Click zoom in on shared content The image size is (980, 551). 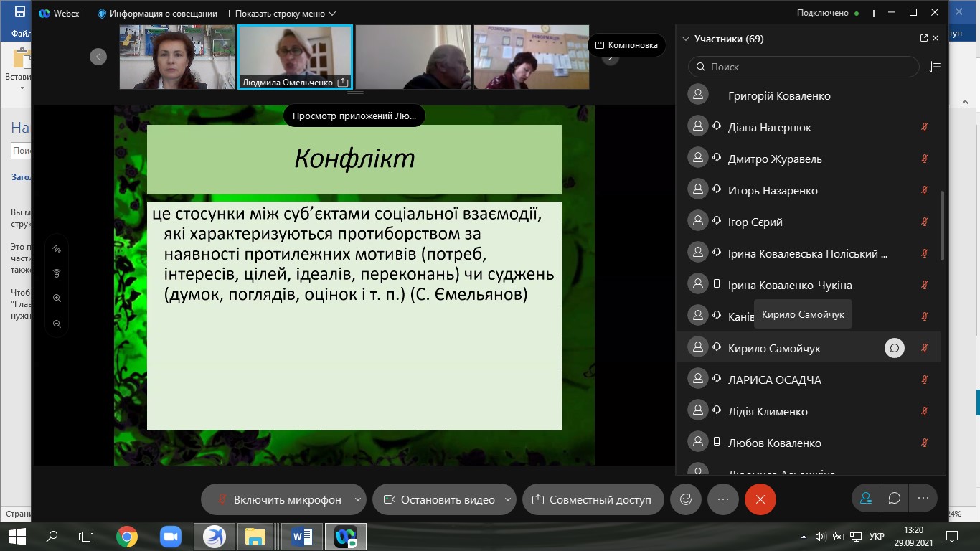click(x=57, y=298)
